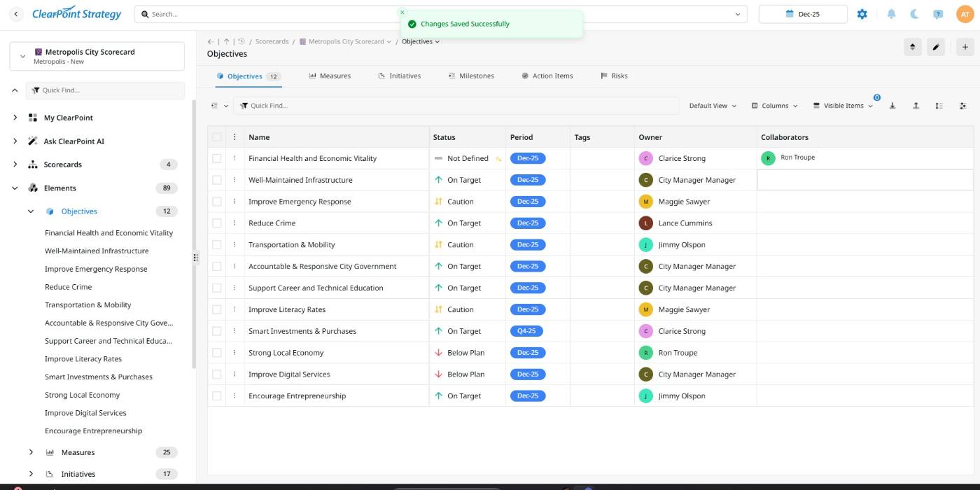Open Improve Literacy Rates in sidebar tree
The height and width of the screenshot is (490, 980).
click(x=83, y=359)
